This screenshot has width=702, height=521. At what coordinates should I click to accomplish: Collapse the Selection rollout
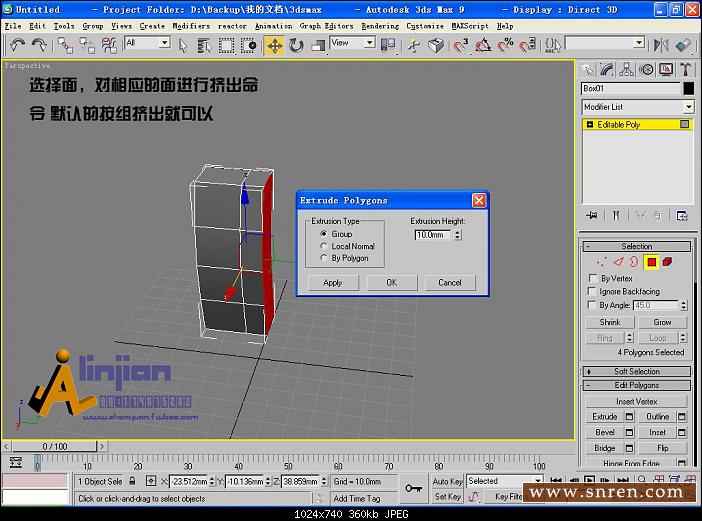click(636, 246)
